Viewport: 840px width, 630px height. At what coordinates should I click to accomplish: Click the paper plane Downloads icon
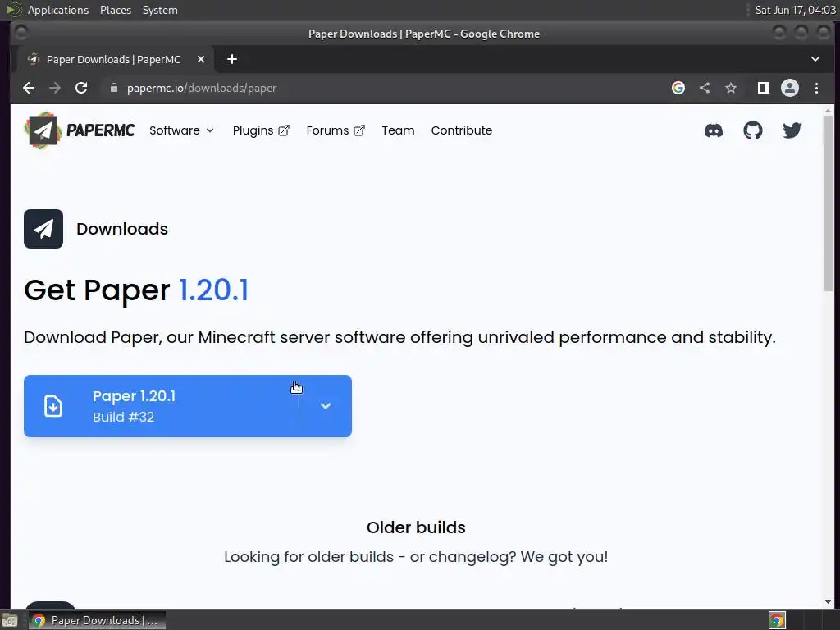43,229
